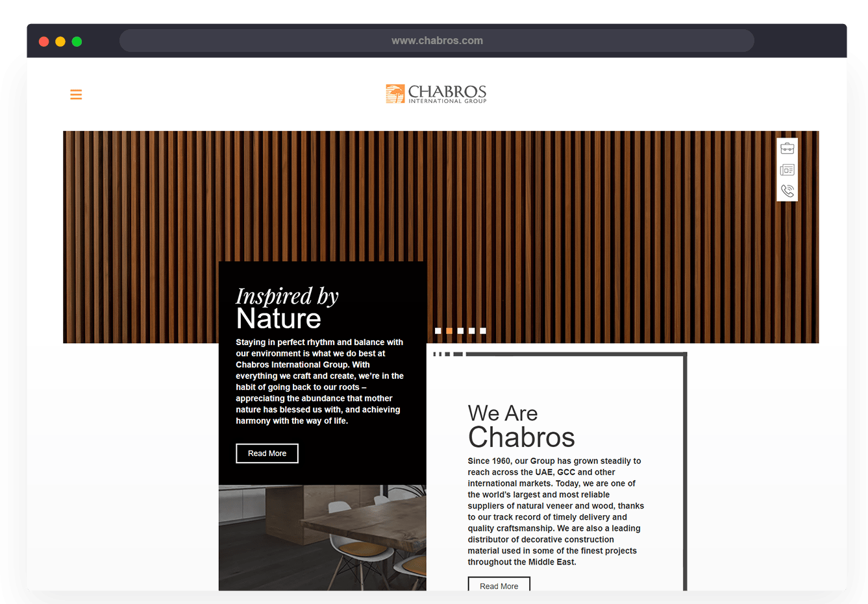Image resolution: width=868 pixels, height=604 pixels.
Task: Click the Inspired by Nature heading
Action: point(287,308)
